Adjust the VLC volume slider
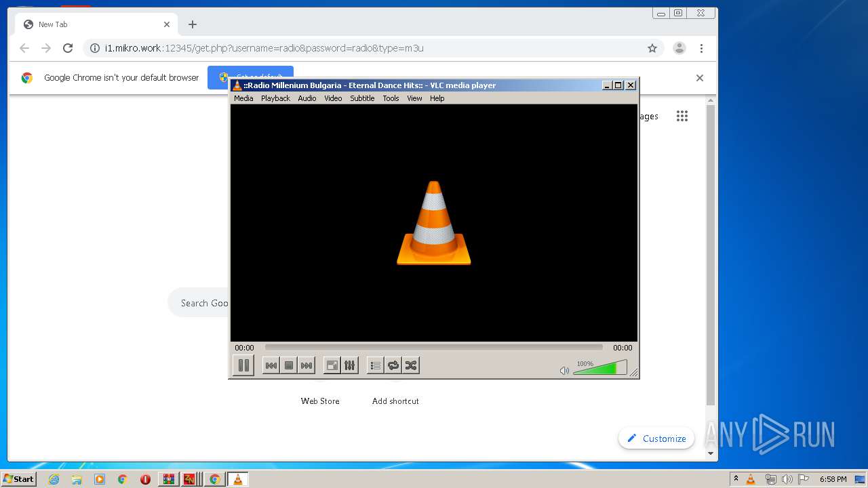Viewport: 868px width, 488px height. pos(599,368)
